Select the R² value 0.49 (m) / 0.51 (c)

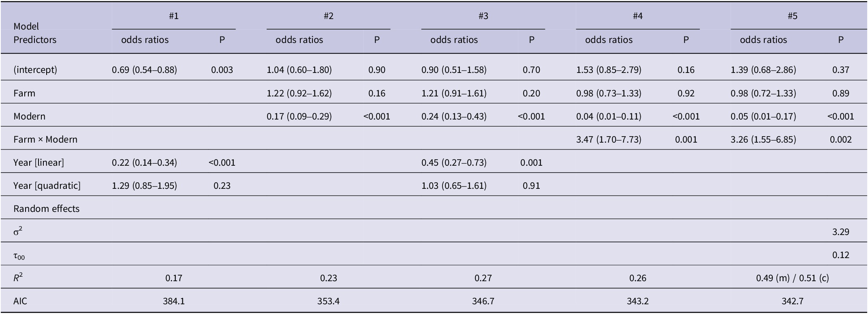coord(792,278)
